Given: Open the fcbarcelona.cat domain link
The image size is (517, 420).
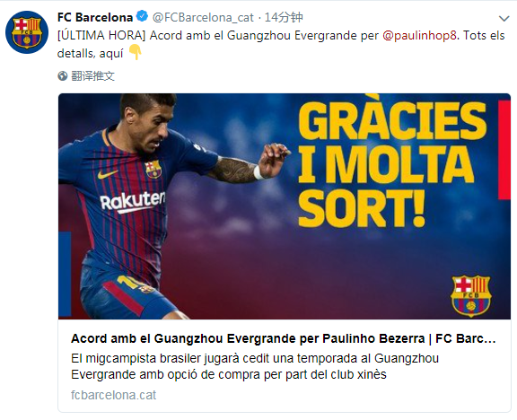Looking at the screenshot, I should 113,395.
